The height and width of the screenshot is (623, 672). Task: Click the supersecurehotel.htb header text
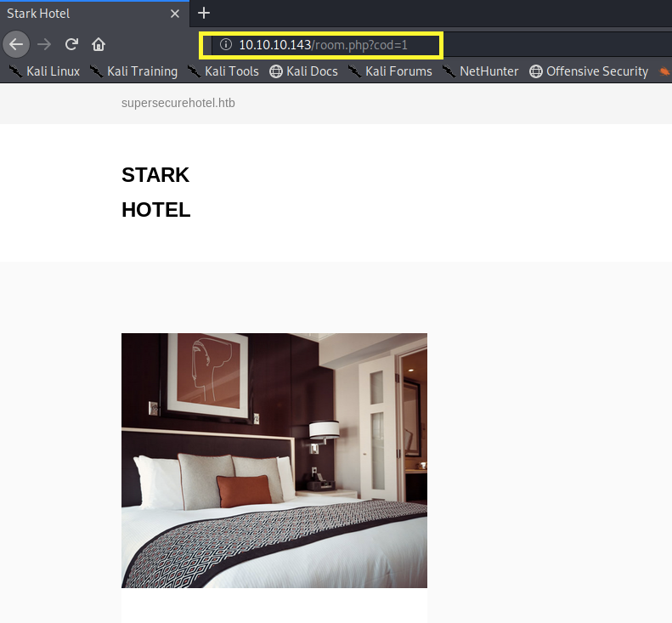click(x=178, y=103)
